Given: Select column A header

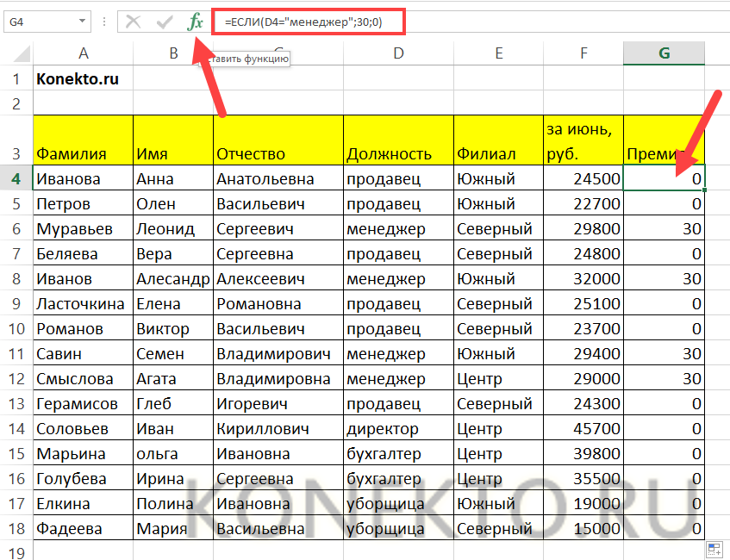Looking at the screenshot, I should (x=83, y=53).
